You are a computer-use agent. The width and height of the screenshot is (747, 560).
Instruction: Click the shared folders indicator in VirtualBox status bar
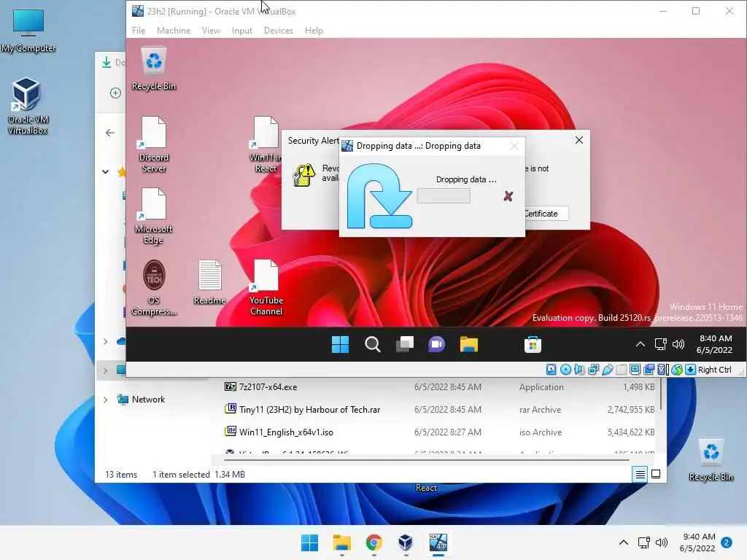pos(622,370)
